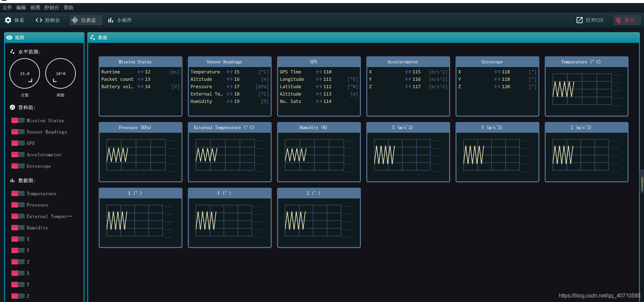Click the arrow icon in Accelerometer X row
This screenshot has width=644, height=302.
coord(408,72)
